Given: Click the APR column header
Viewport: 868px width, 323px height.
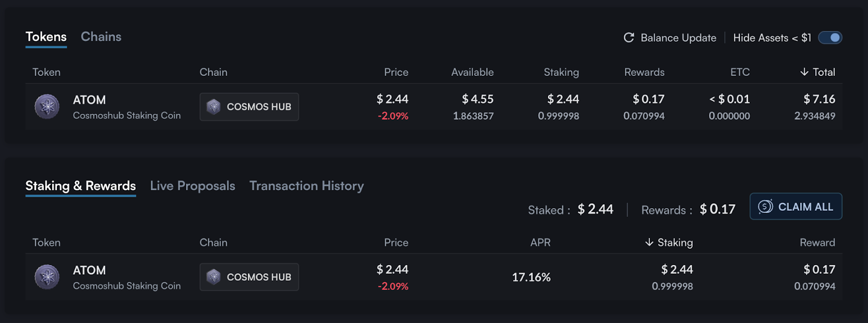Looking at the screenshot, I should (x=540, y=242).
